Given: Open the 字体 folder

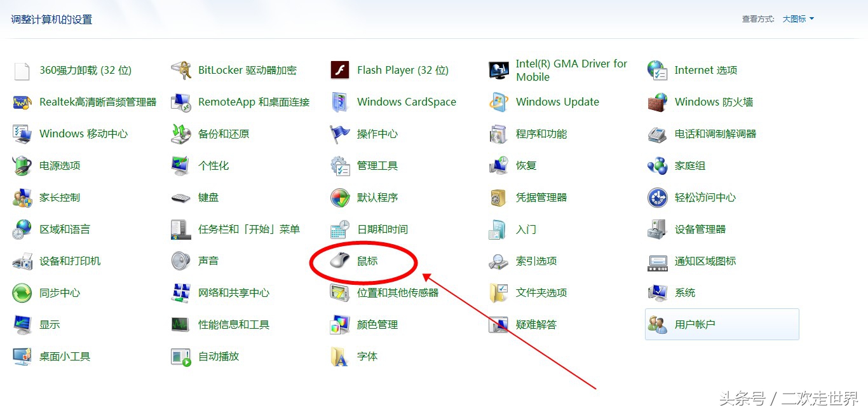Looking at the screenshot, I should pos(367,356).
